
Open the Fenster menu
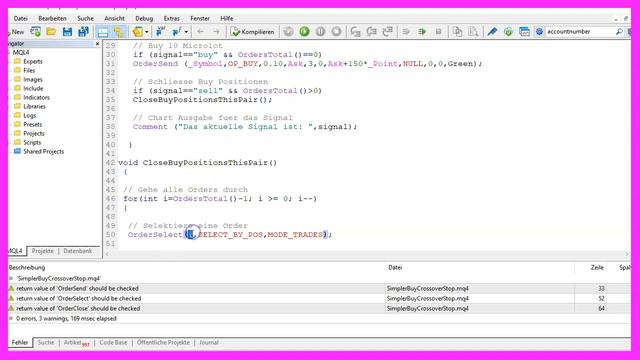(200, 18)
